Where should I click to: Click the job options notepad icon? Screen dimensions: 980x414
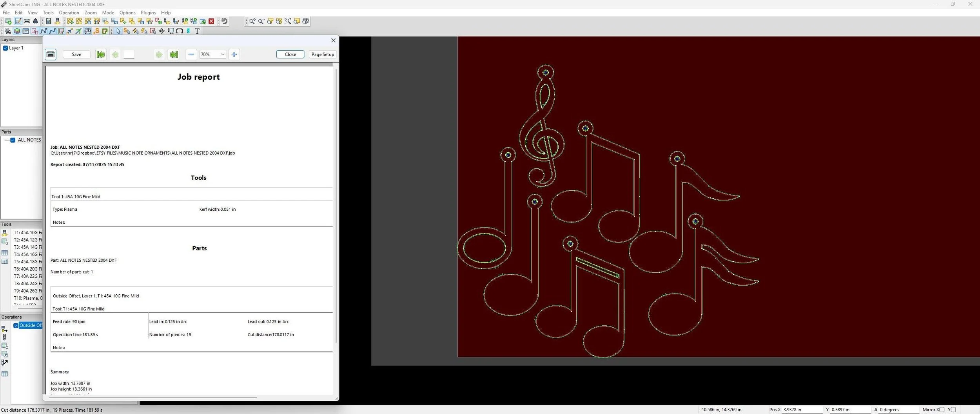click(x=18, y=21)
